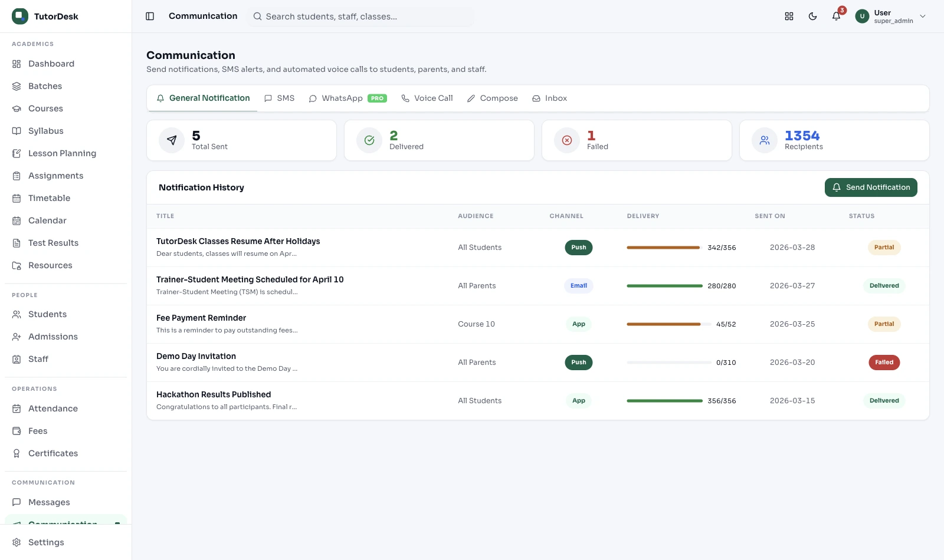
Task: Click the TutorDesk logo
Action: (x=20, y=17)
